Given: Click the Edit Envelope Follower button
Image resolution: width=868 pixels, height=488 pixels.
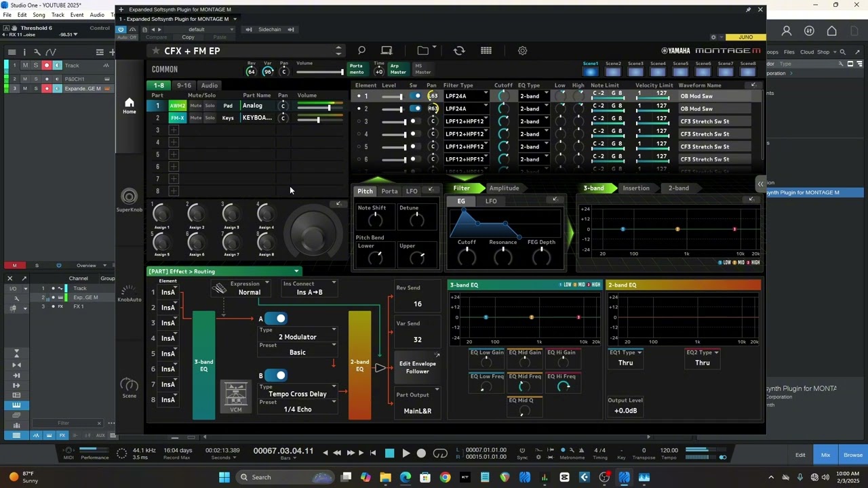Looking at the screenshot, I should (417, 367).
